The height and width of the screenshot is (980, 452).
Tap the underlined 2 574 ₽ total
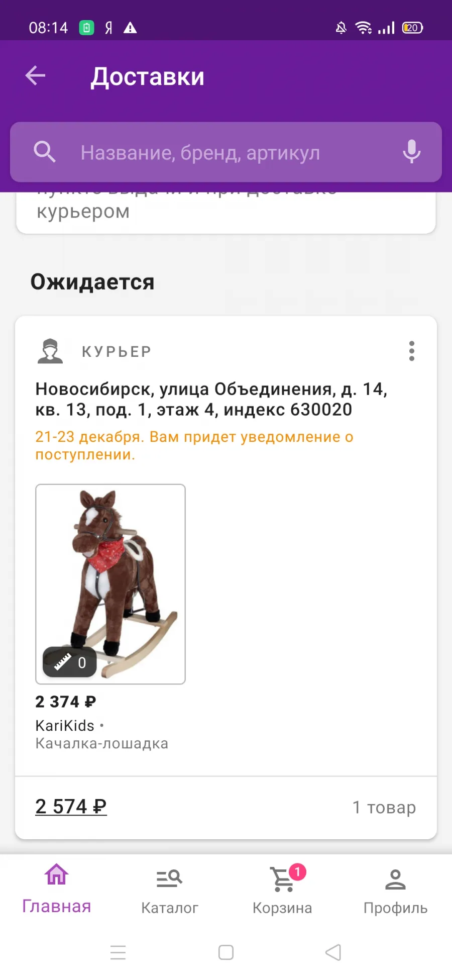(71, 807)
